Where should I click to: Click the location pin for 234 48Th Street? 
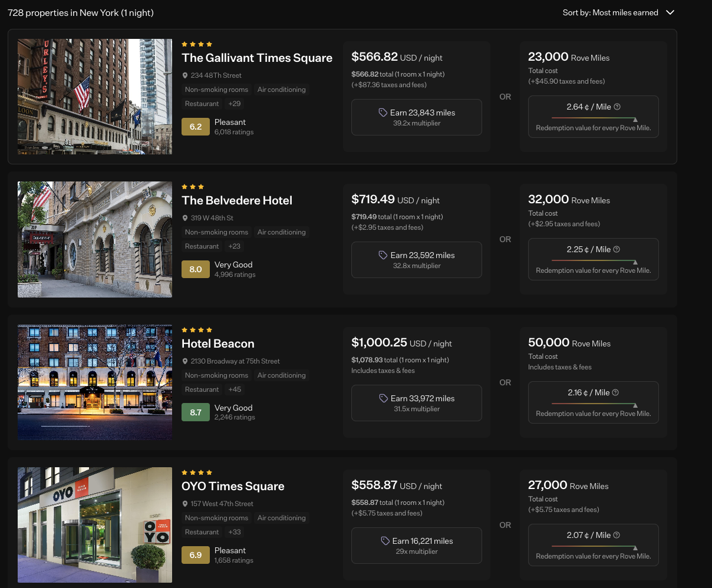185,75
